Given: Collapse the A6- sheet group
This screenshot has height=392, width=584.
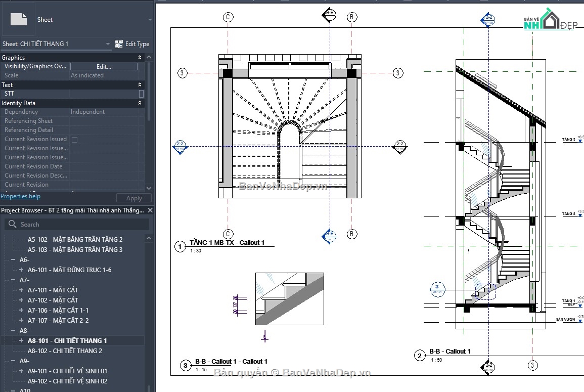Looking at the screenshot, I should (x=13, y=259).
